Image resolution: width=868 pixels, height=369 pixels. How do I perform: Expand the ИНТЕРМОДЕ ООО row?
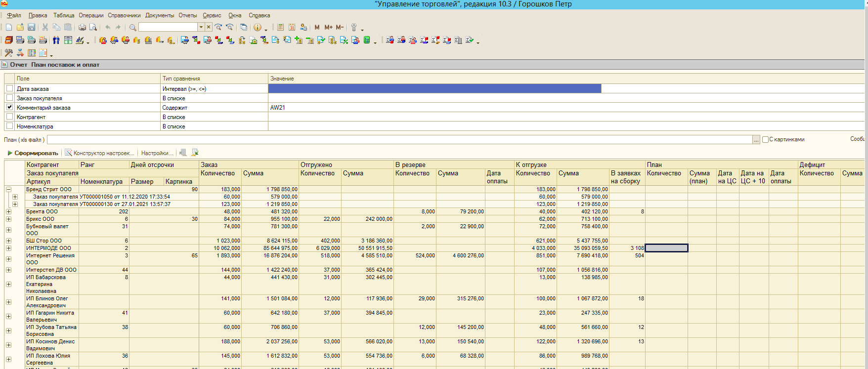click(8, 248)
